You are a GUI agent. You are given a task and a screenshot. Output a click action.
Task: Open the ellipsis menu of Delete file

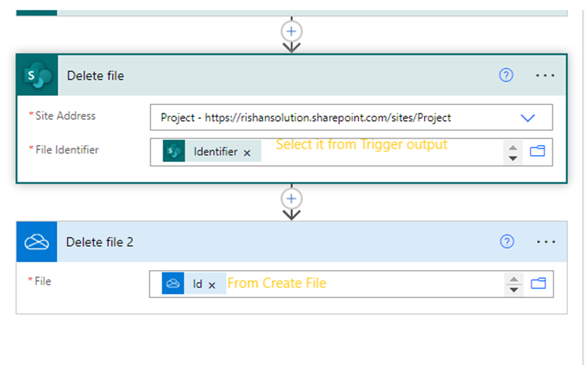545,76
